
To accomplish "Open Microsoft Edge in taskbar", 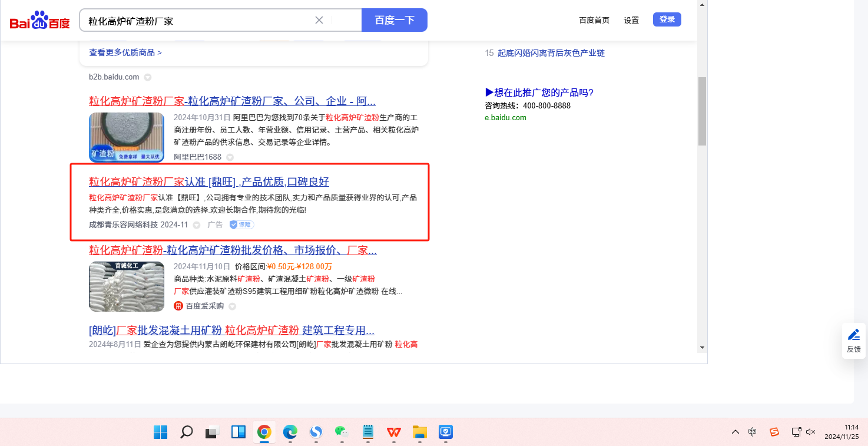I will click(x=290, y=432).
